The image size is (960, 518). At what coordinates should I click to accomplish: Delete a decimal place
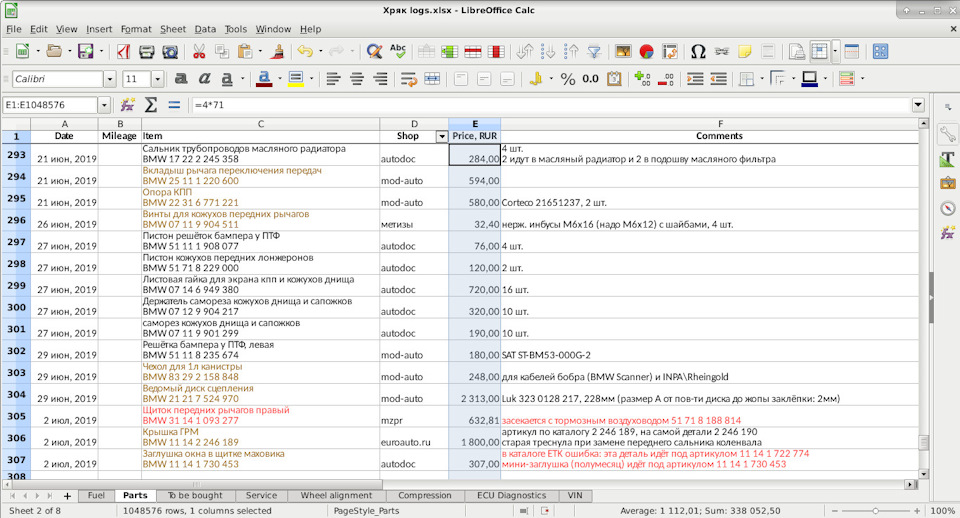666,79
